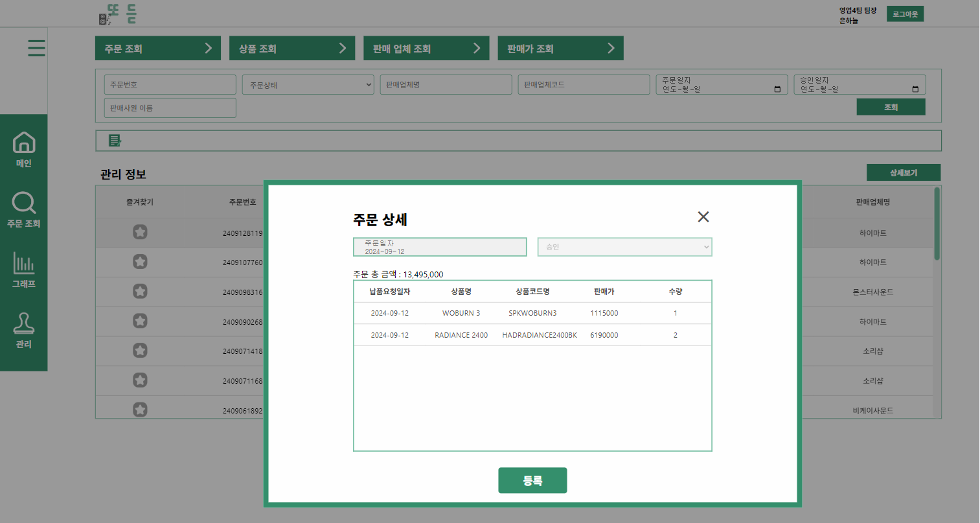Toggle favorite star for order 2409128119
Screen dimensions: 980x523
140,232
